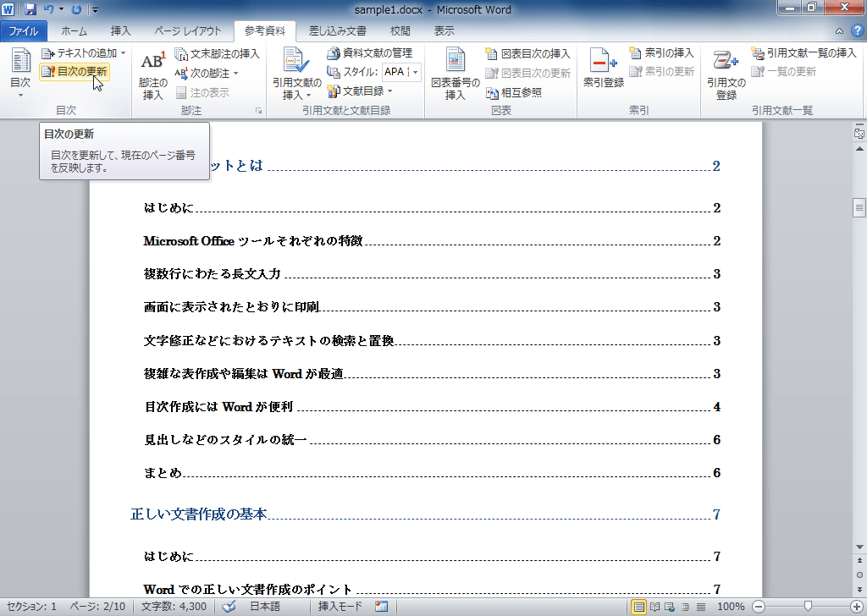
Task: Switch to 閲覧レイアウト view in status bar
Action: pos(654,607)
